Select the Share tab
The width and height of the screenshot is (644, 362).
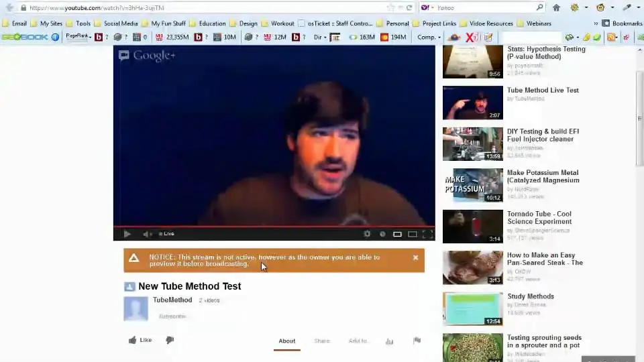click(322, 341)
